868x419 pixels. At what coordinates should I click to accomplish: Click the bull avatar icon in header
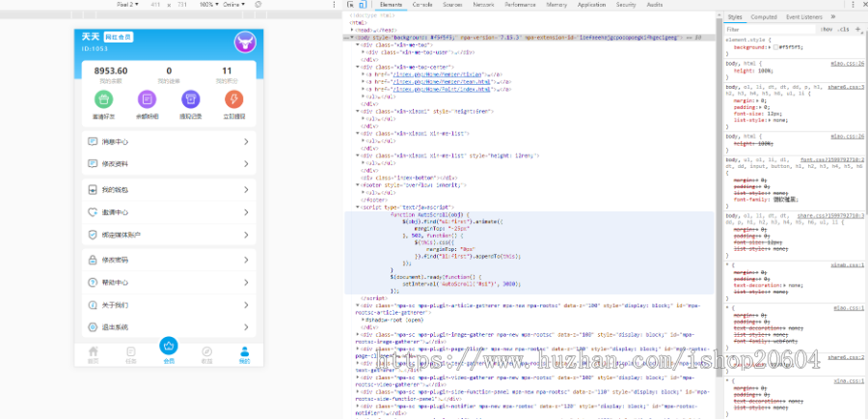point(244,42)
